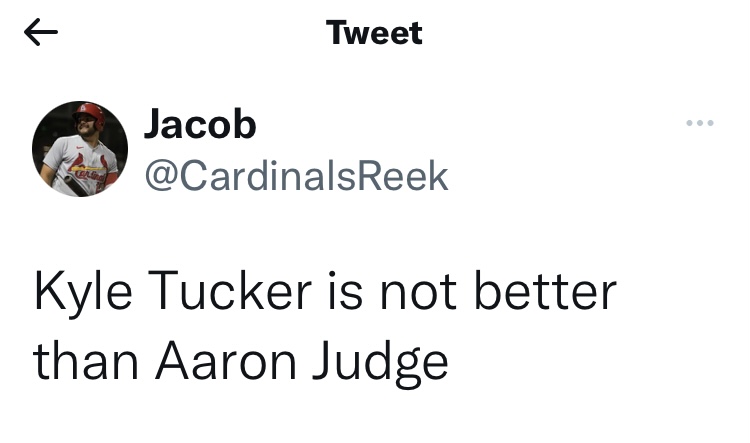Click the word "not" in the tweet
Screen dimensions: 750x443
(x=418, y=292)
